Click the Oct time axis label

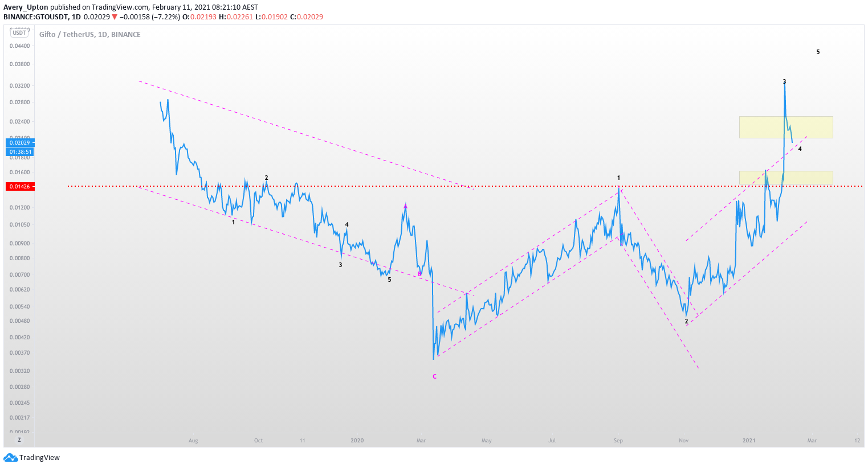click(258, 441)
